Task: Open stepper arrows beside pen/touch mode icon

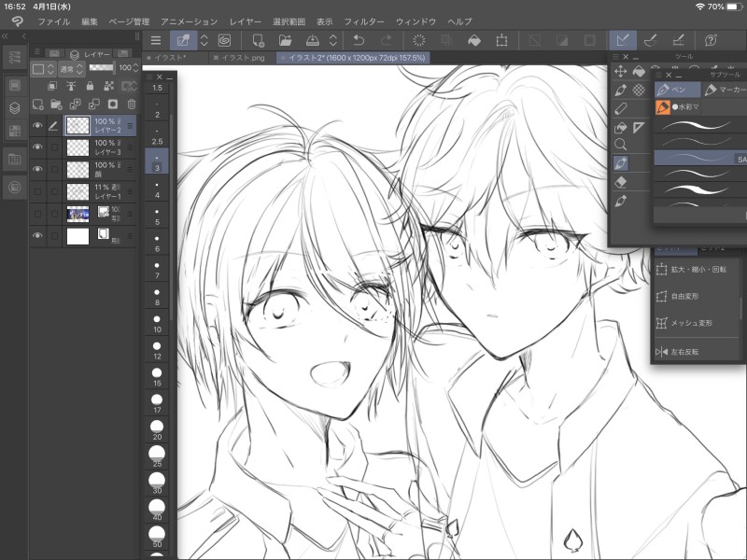Action: 204,40
